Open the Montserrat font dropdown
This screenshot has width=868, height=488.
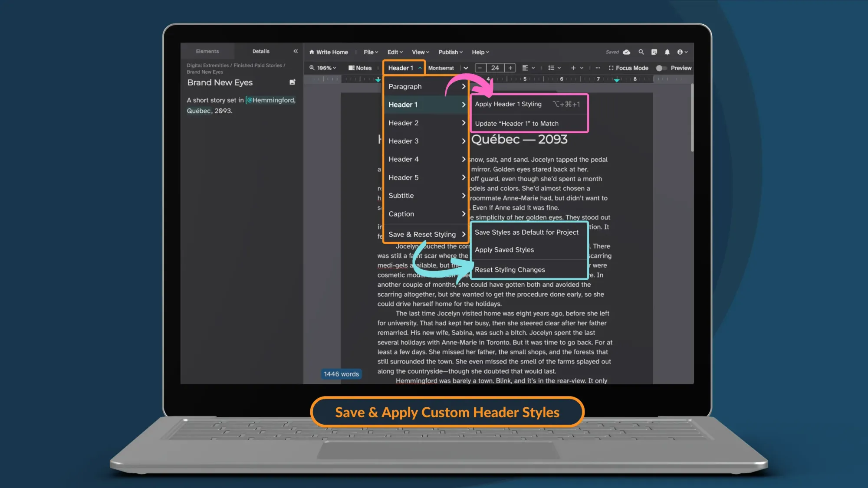466,68
